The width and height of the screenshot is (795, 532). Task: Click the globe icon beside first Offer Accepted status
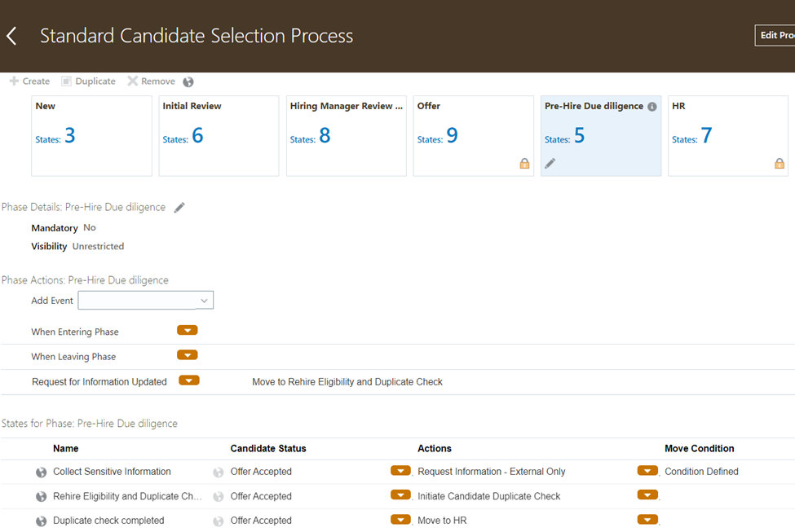click(218, 471)
